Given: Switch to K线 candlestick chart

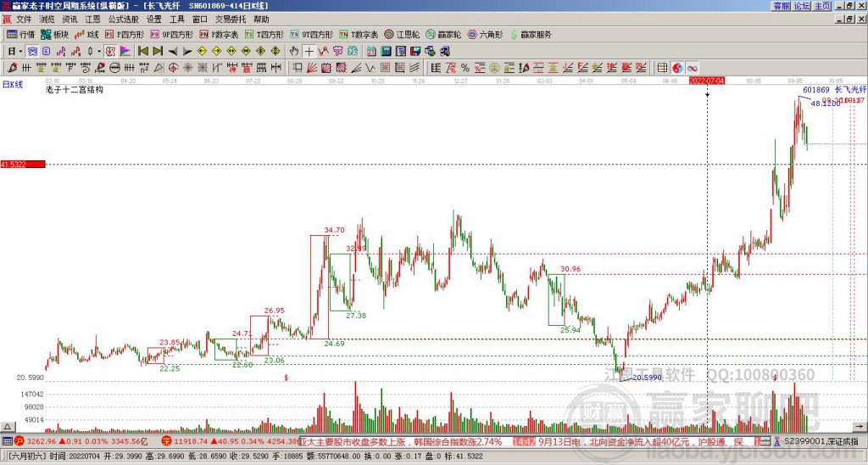Looking at the screenshot, I should [87, 34].
